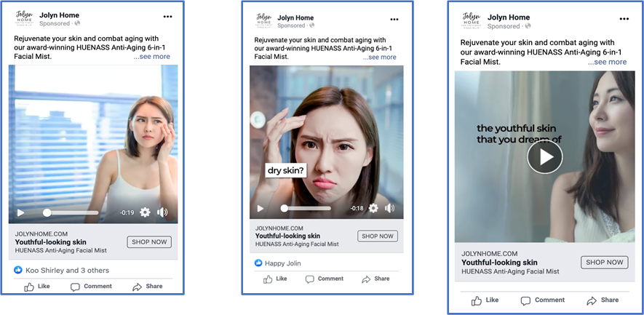This screenshot has width=644, height=315.
Task: Click Sponsored label on the first ad
Action: tap(55, 23)
